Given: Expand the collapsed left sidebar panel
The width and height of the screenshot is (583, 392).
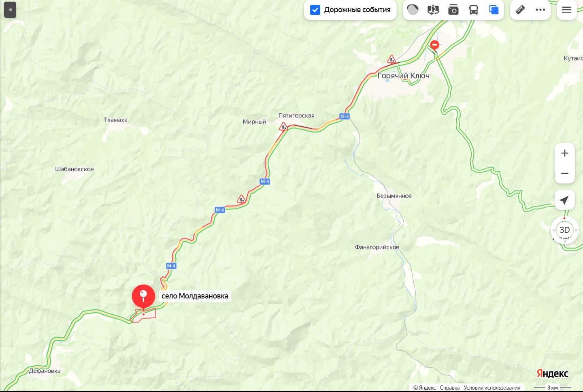Looking at the screenshot, I should pos(10,10).
